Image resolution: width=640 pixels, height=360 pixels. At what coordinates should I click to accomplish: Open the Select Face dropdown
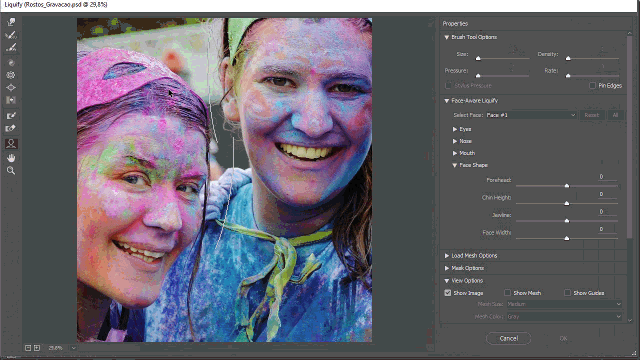click(x=531, y=115)
